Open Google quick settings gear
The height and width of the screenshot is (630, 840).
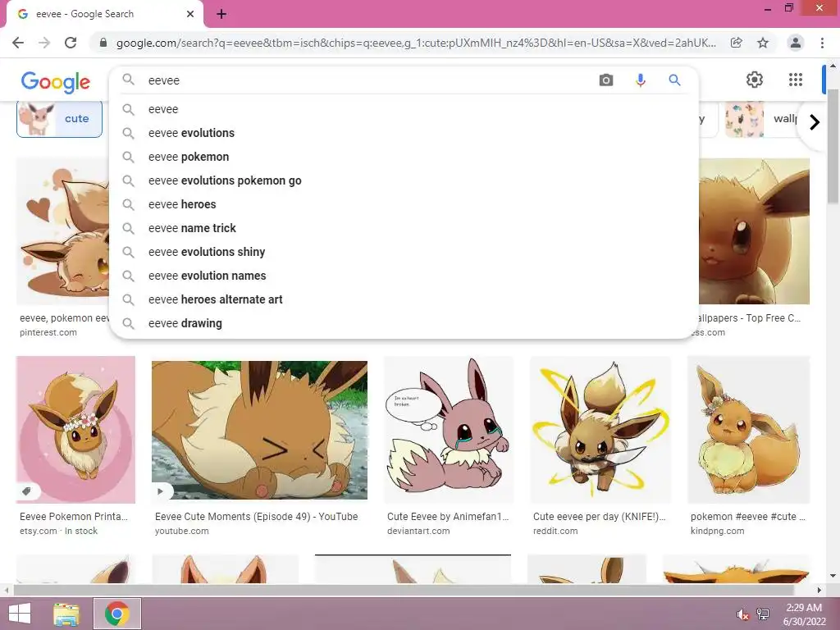[755, 80]
